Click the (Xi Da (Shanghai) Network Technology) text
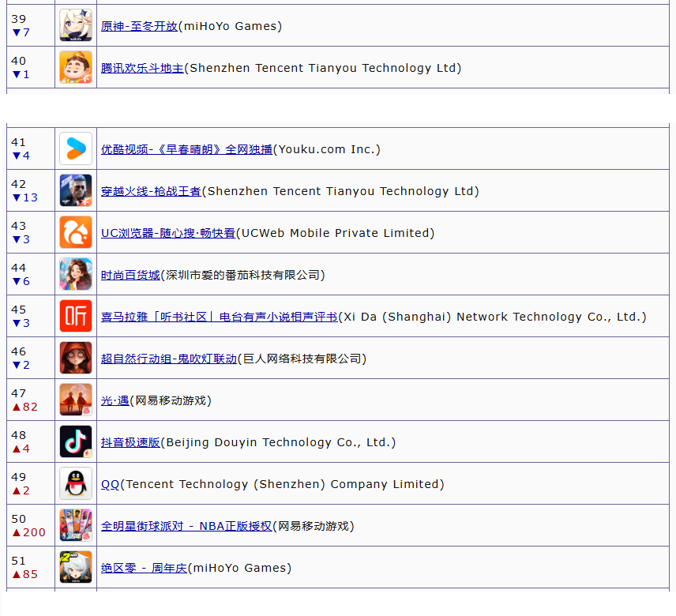The image size is (676, 616). coord(492,317)
